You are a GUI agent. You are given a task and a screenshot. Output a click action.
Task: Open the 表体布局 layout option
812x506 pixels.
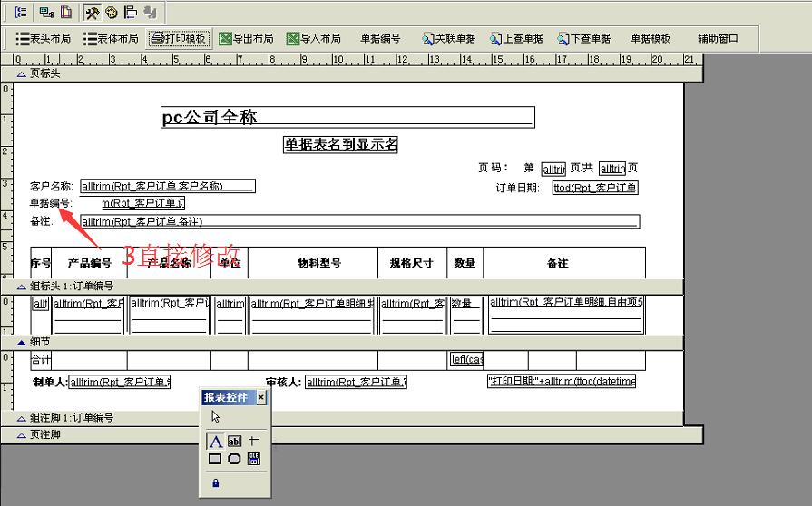111,39
